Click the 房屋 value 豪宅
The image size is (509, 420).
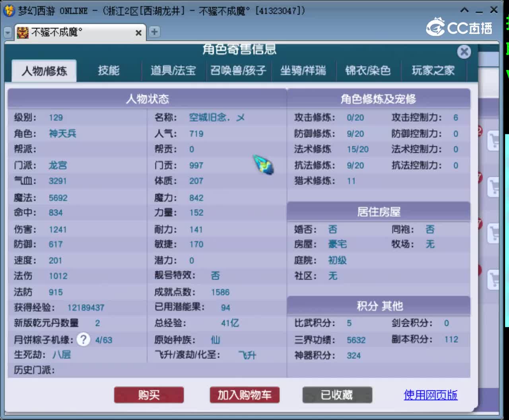tap(338, 244)
